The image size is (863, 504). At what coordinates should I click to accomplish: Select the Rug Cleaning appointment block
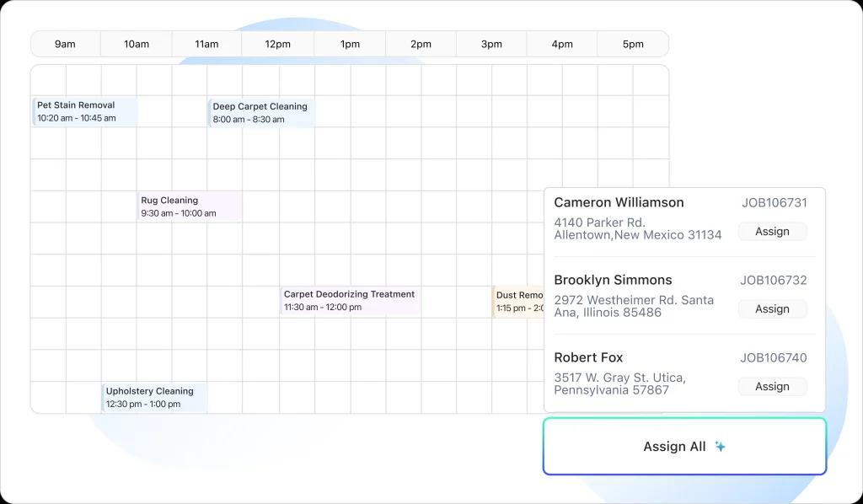[190, 206]
